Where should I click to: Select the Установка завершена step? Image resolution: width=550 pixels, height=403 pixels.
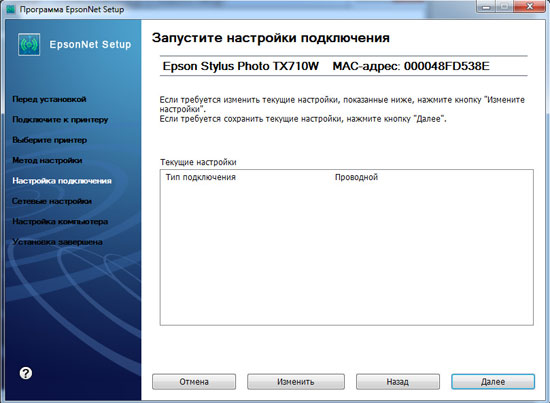[x=58, y=242]
